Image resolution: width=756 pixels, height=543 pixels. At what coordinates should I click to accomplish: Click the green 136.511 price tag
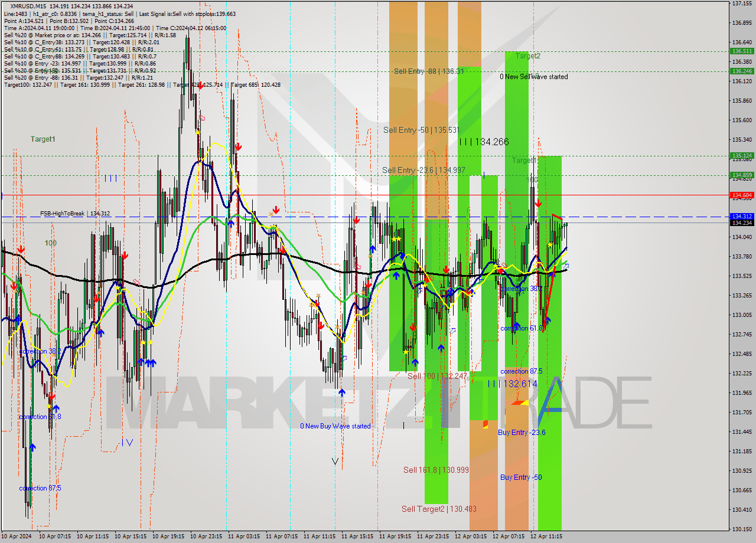(742, 51)
